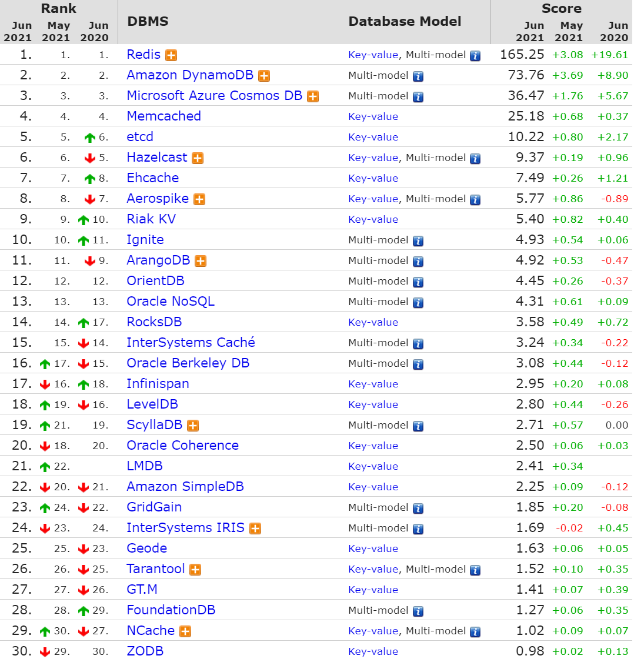
Task: Click the info icon in the Aerospike row
Action: point(475,200)
